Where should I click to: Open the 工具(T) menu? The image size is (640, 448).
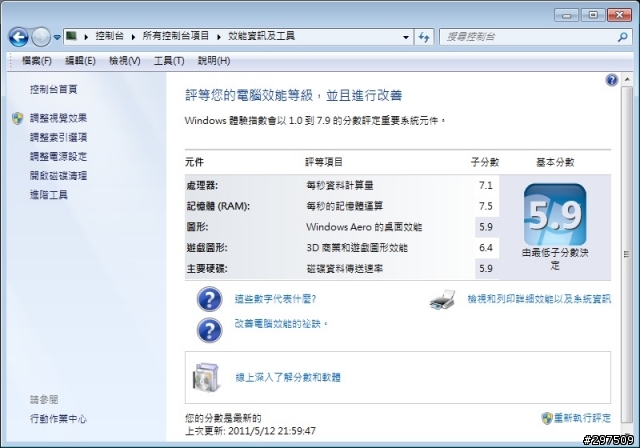169,61
